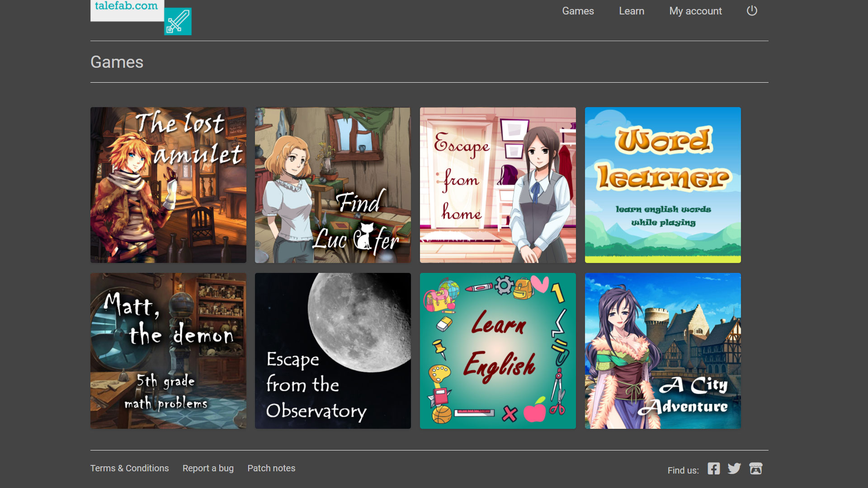View the Patch notes link
This screenshot has height=488, width=868.
pyautogui.click(x=271, y=468)
